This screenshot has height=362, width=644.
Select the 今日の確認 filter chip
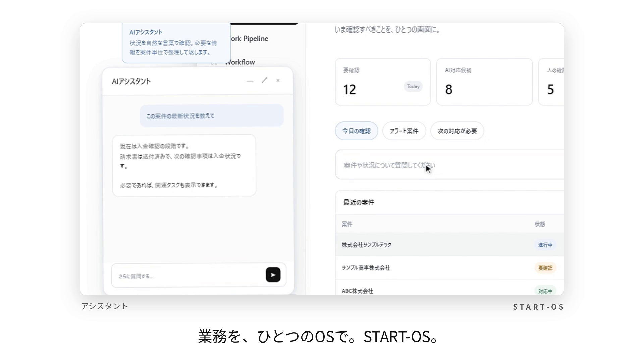[x=357, y=131]
